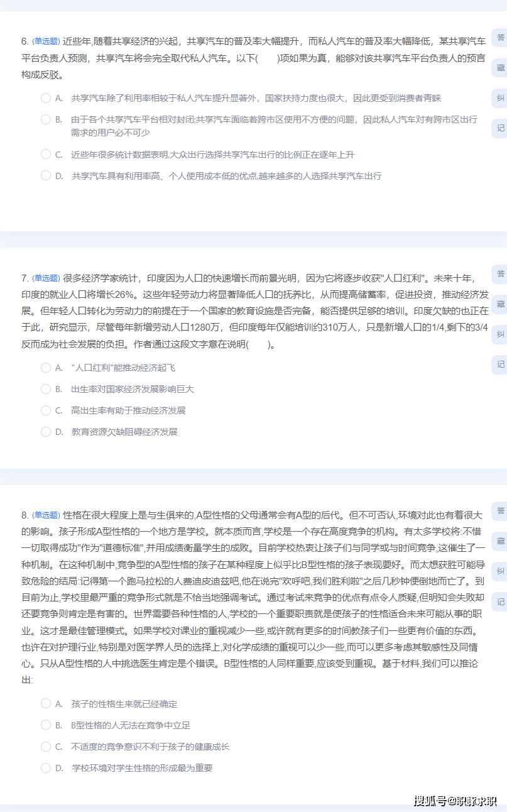Screen dimensions: 507x812
Task: Click answer text "出生率对国家经济发展影响巨大"
Action: [x=133, y=389]
